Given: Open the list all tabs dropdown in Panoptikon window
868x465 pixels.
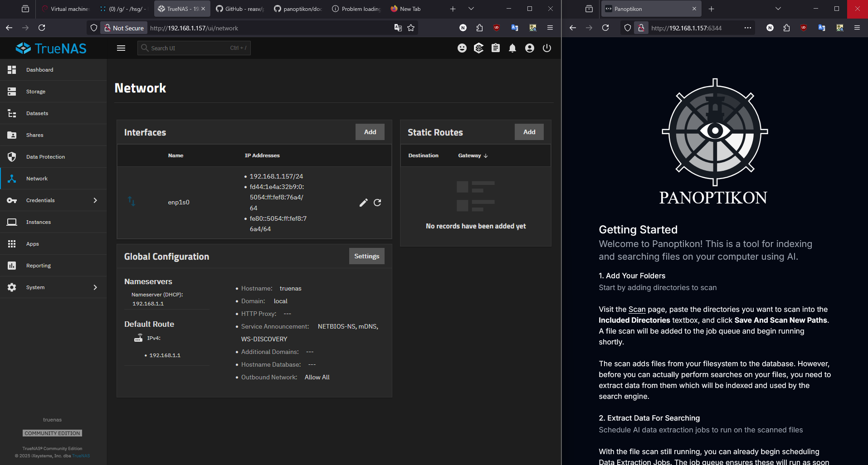Looking at the screenshot, I should 778,9.
